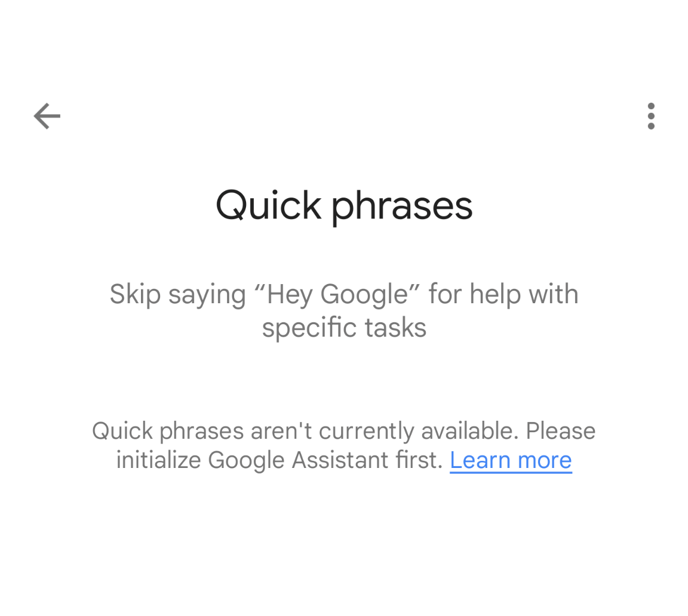Click the back arrow to exit Quick phrases
688x616 pixels.
[47, 116]
